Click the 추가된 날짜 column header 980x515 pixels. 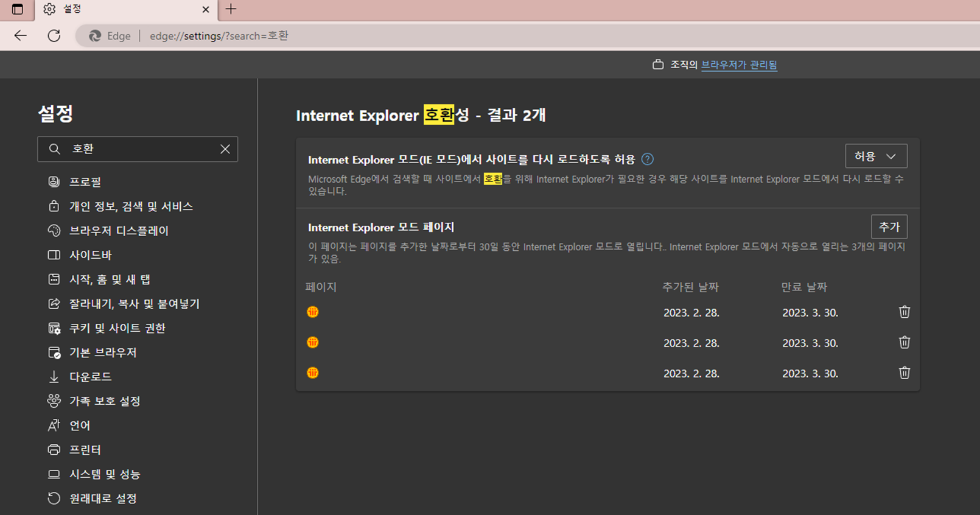690,287
